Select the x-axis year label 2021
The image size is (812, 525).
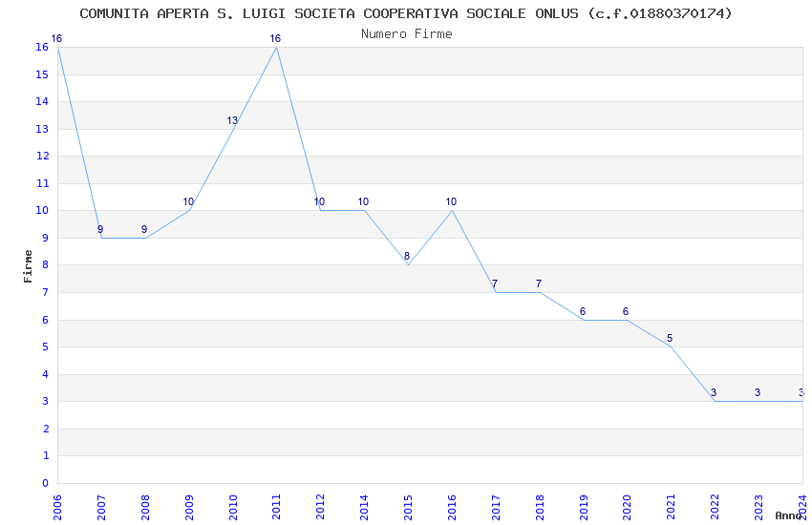click(672, 508)
